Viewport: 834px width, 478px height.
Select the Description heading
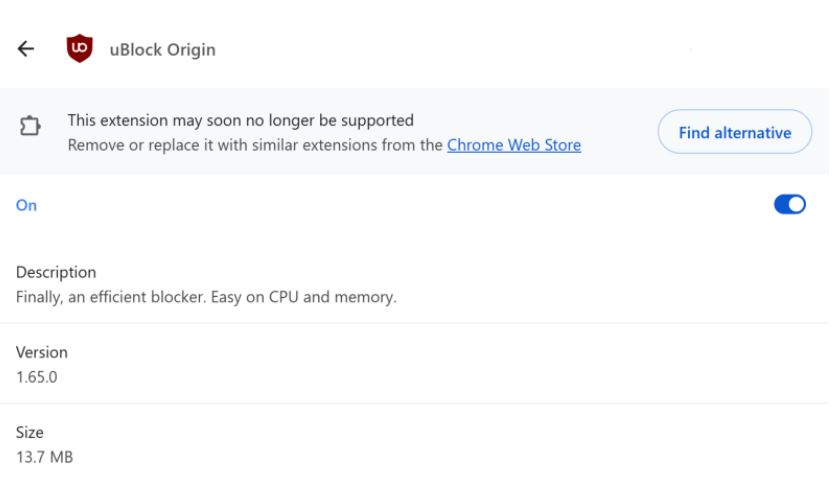(56, 272)
